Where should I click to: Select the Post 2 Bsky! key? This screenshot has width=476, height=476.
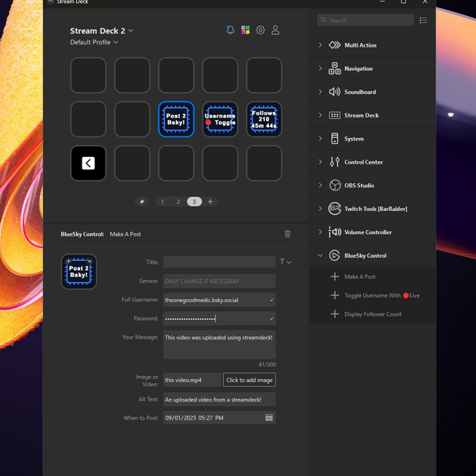tap(176, 119)
